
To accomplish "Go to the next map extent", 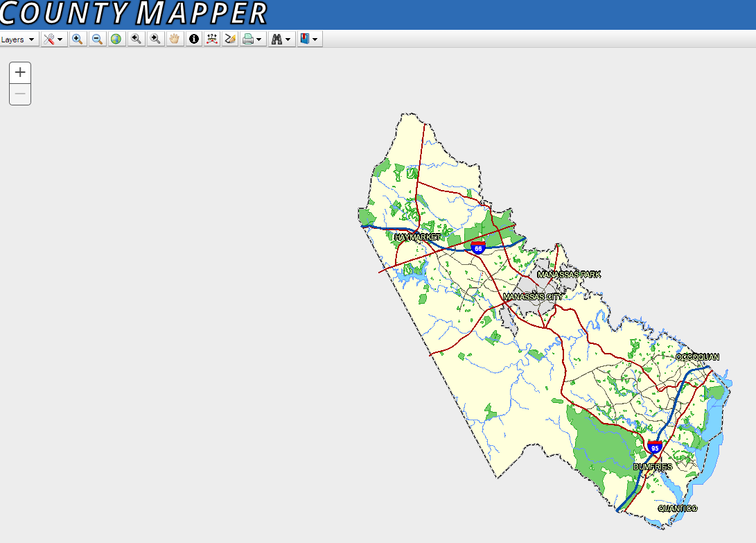I will [x=155, y=39].
